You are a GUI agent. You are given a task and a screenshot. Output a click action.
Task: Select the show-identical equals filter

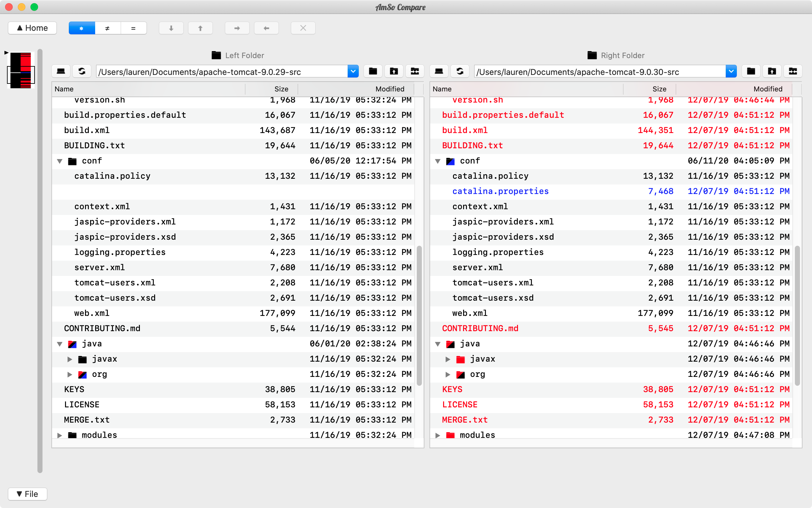(x=134, y=28)
